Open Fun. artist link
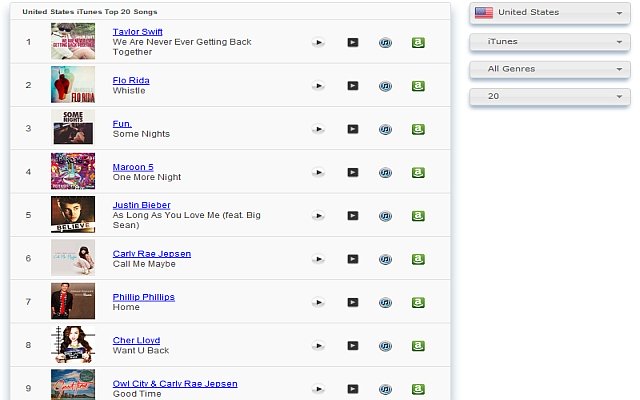Viewport: 640px width, 400px height. 122,124
